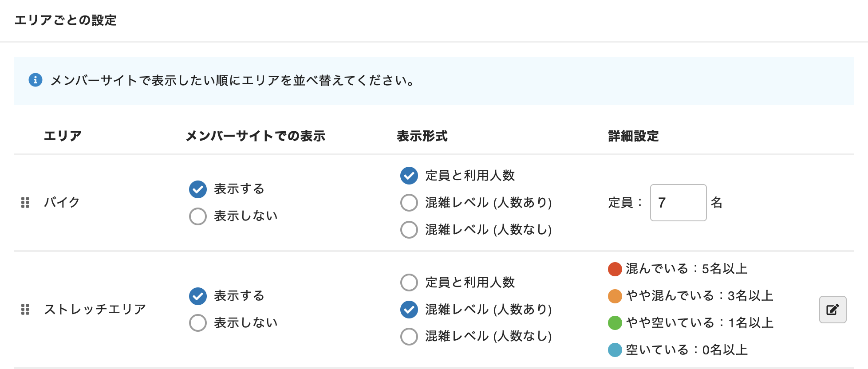Select 表示する for バイク area
Screen dimensions: 868x369
tap(198, 189)
